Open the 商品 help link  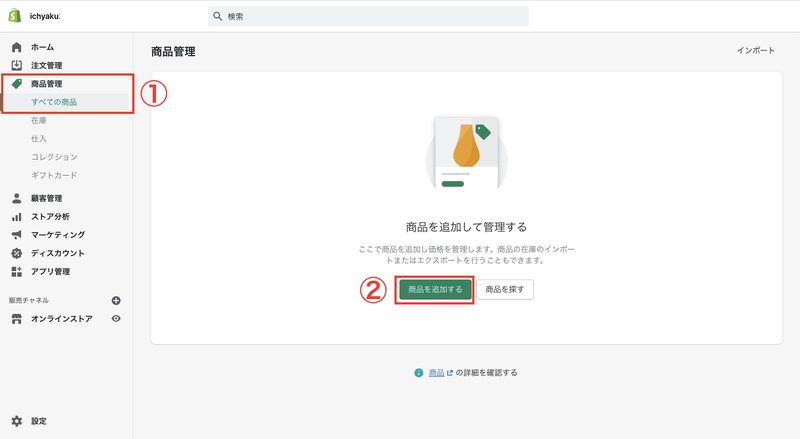pyautogui.click(x=436, y=373)
